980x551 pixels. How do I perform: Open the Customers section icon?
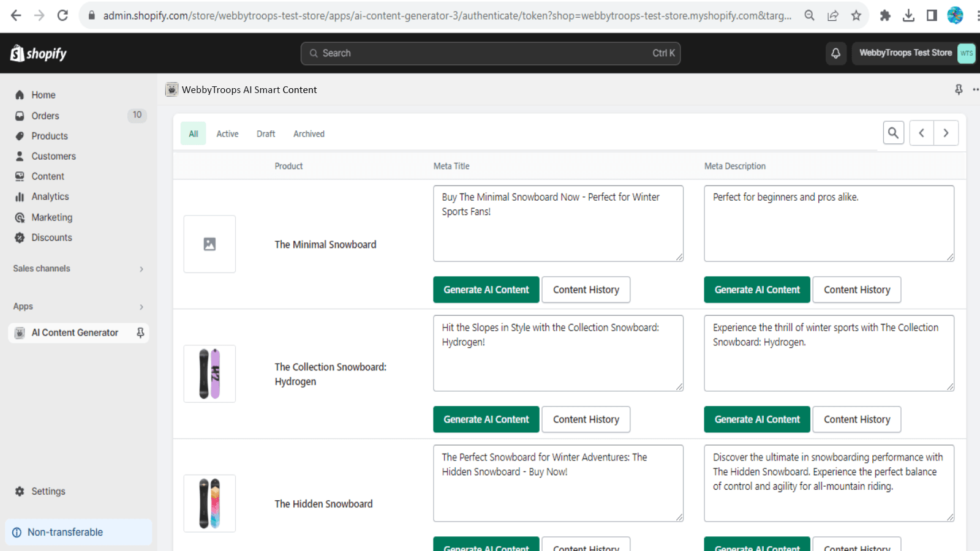click(x=20, y=156)
